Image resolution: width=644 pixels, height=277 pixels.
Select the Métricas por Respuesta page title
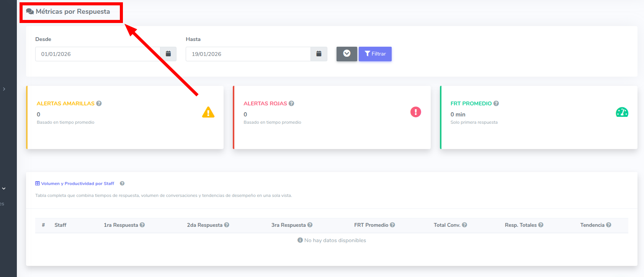[x=73, y=11]
